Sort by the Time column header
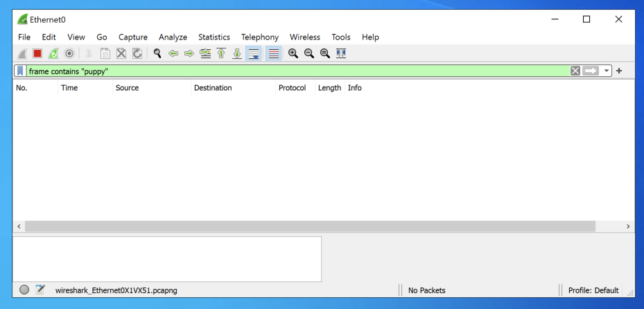The width and height of the screenshot is (644, 309). coord(85,88)
